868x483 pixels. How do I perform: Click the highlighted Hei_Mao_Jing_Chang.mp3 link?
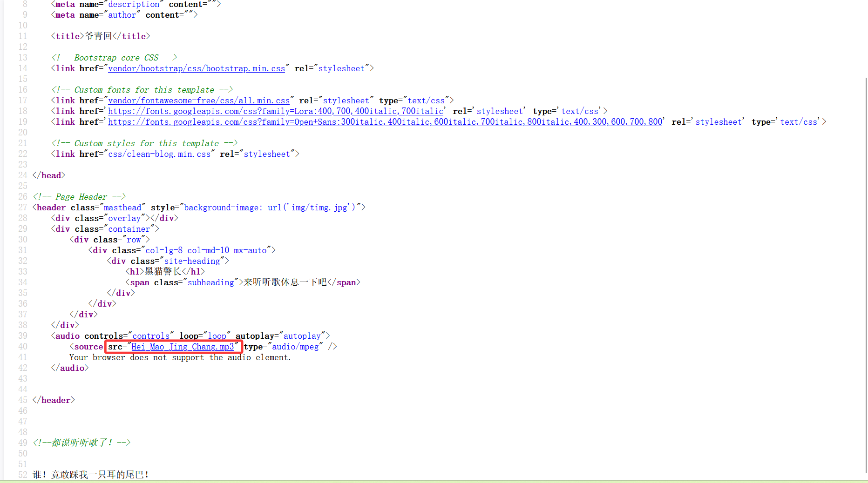(x=183, y=347)
